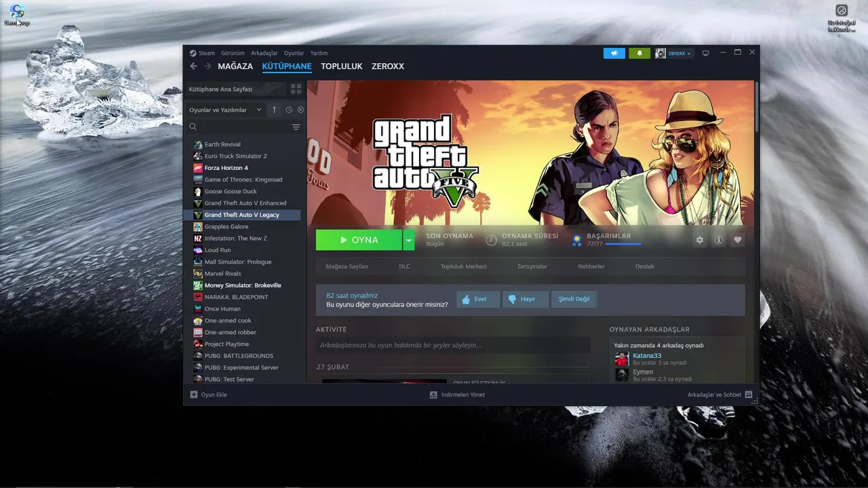The width and height of the screenshot is (868, 488).
Task: Open the Yardım menu
Action: pos(319,53)
